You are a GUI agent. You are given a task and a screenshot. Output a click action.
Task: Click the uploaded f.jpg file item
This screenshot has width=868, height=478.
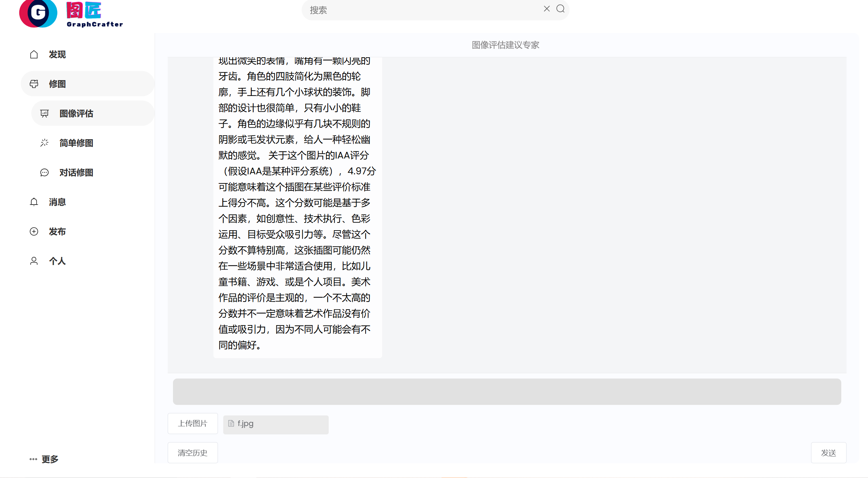pyautogui.click(x=276, y=424)
